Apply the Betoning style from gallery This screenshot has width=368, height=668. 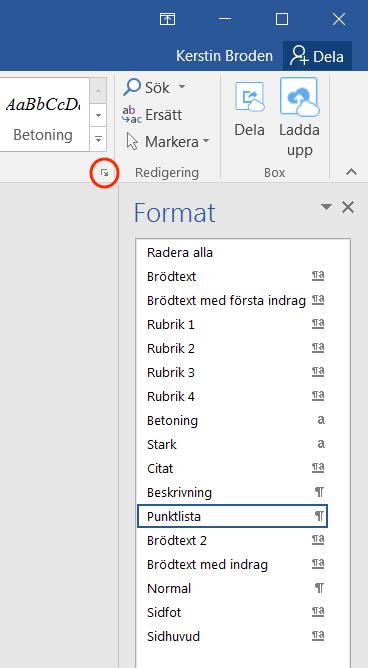point(43,115)
